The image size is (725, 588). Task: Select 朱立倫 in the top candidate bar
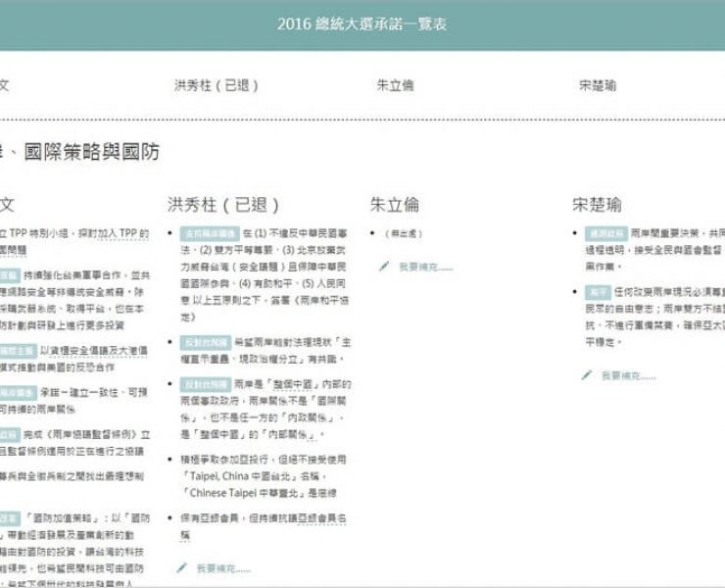(x=395, y=85)
